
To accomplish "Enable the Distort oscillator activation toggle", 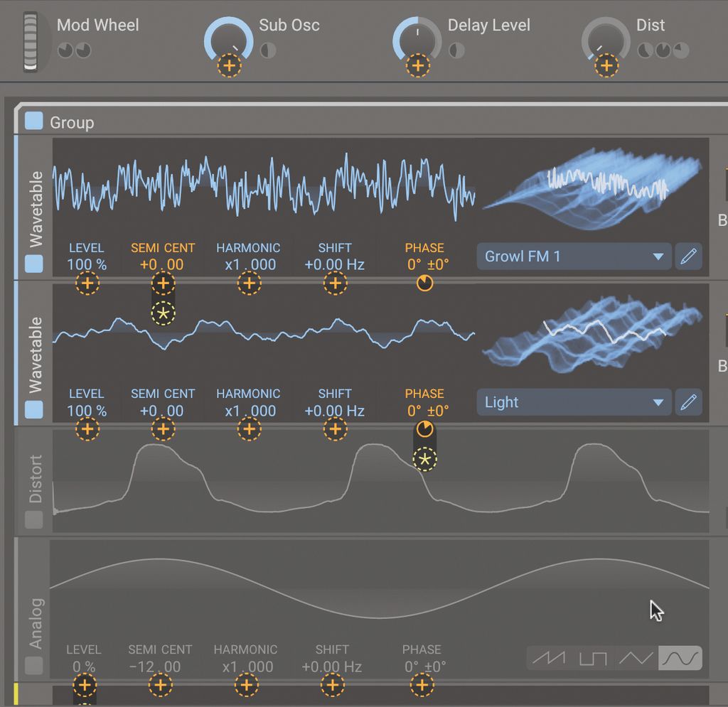I will pos(33,520).
